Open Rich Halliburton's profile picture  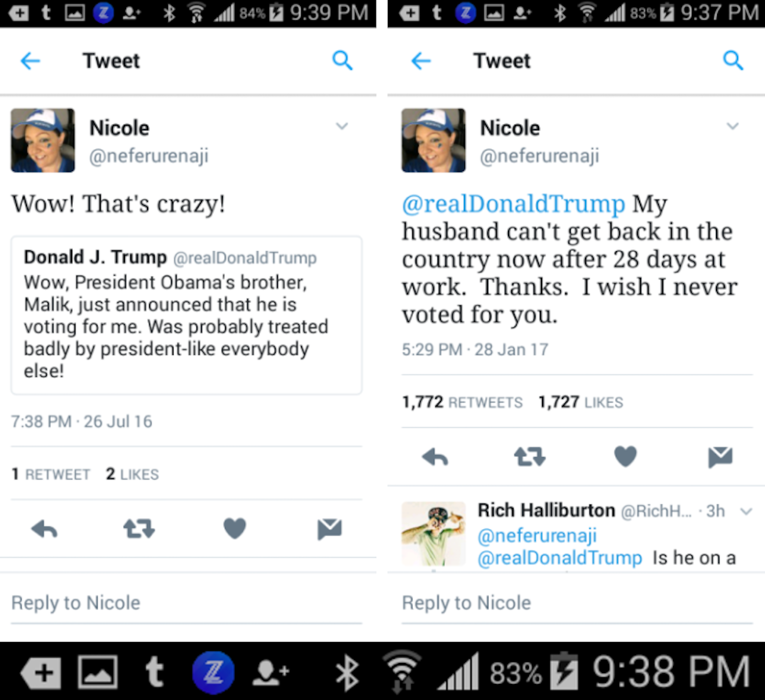(433, 533)
